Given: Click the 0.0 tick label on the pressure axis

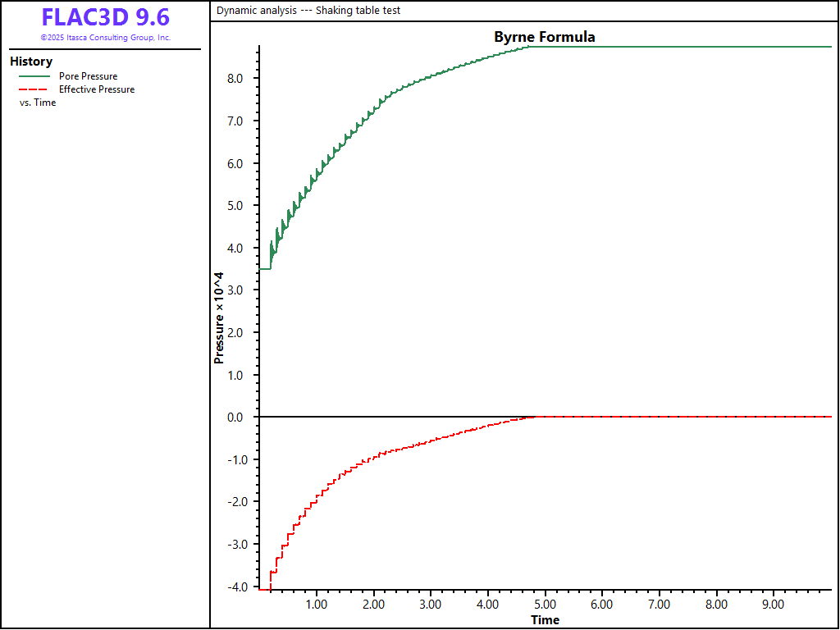Looking at the screenshot, I should [235, 418].
